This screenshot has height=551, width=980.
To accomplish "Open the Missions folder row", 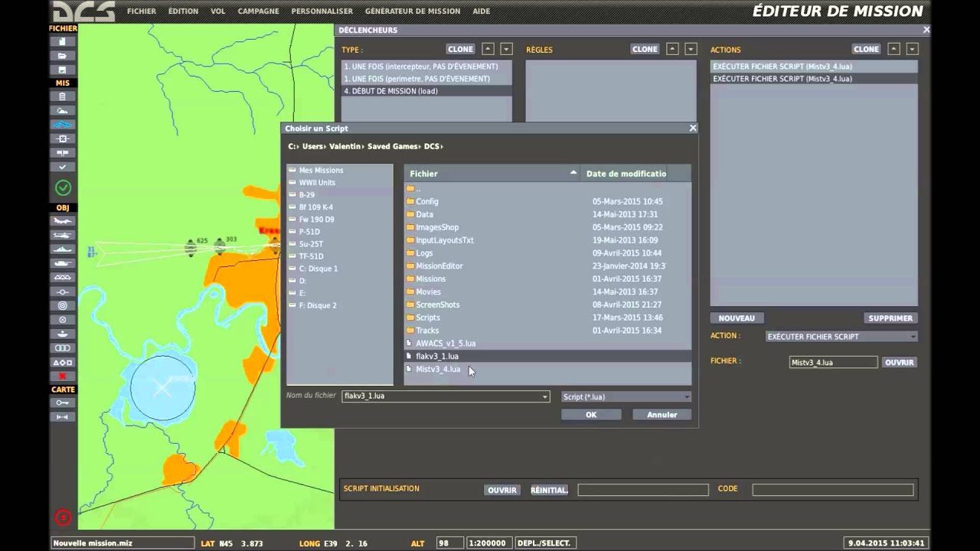I will [547, 279].
